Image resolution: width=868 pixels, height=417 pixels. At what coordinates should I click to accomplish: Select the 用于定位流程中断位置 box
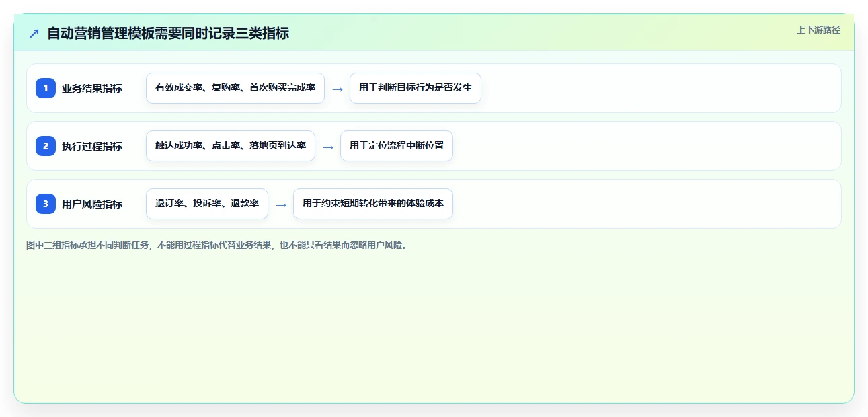tap(397, 146)
